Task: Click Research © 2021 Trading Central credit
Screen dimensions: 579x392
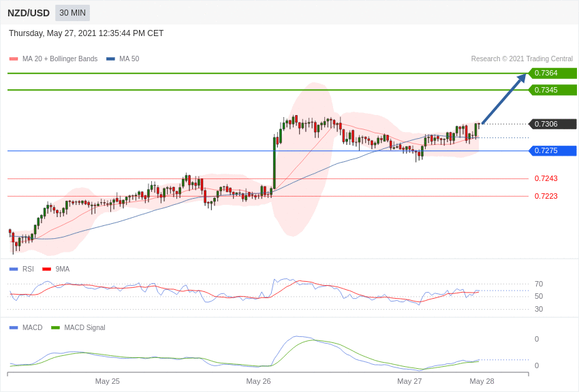Action: point(522,59)
